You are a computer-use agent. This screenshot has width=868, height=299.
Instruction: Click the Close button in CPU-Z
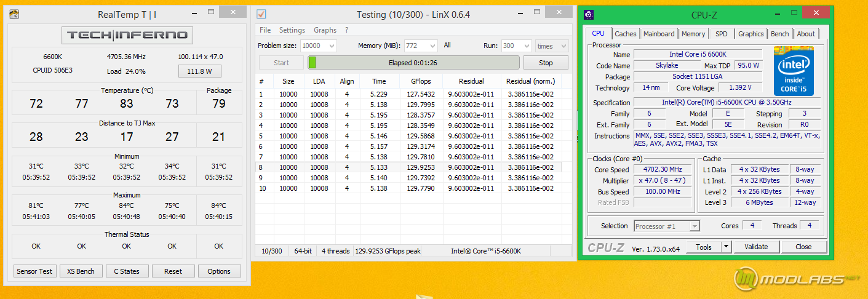point(803,247)
